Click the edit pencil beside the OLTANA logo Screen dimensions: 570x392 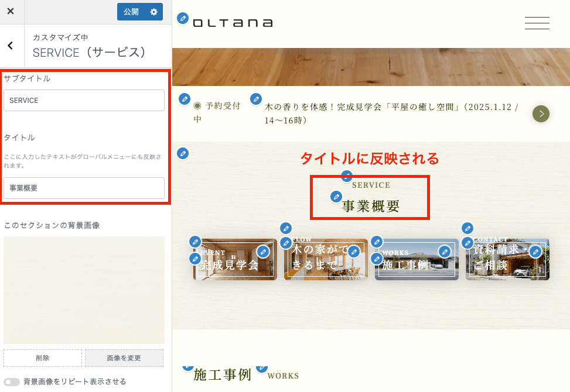click(x=183, y=19)
